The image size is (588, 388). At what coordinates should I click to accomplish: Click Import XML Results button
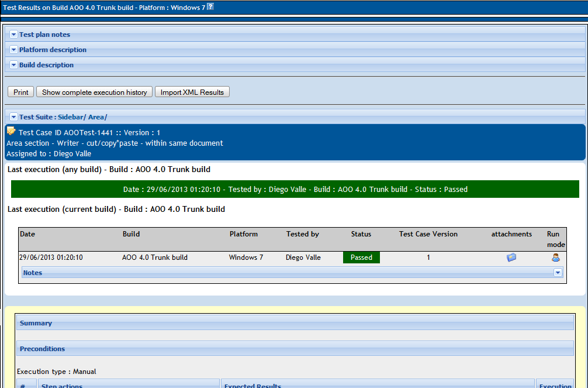192,92
